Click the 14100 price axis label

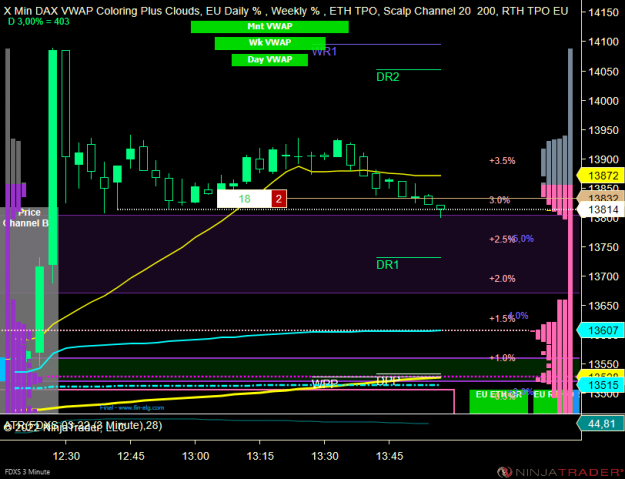pyautogui.click(x=603, y=42)
